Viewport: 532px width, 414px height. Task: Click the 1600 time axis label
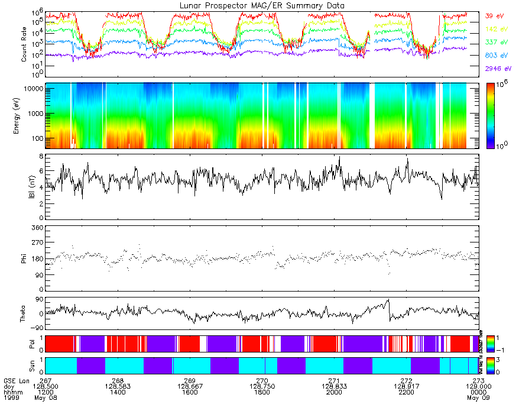click(x=190, y=392)
